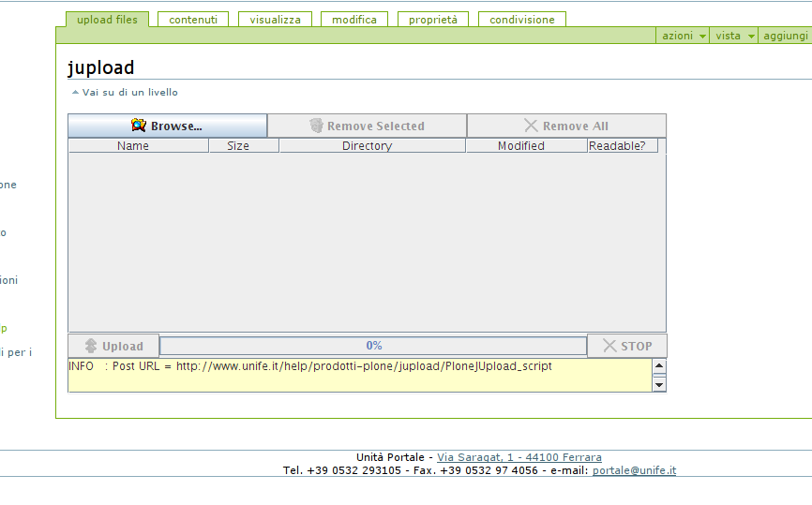Sort file list by Size column
The image size is (812, 505).
point(238,146)
